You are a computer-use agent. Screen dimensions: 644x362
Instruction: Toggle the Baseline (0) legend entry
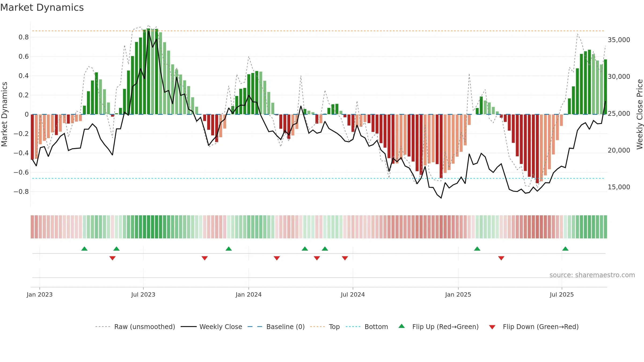pyautogui.click(x=276, y=327)
